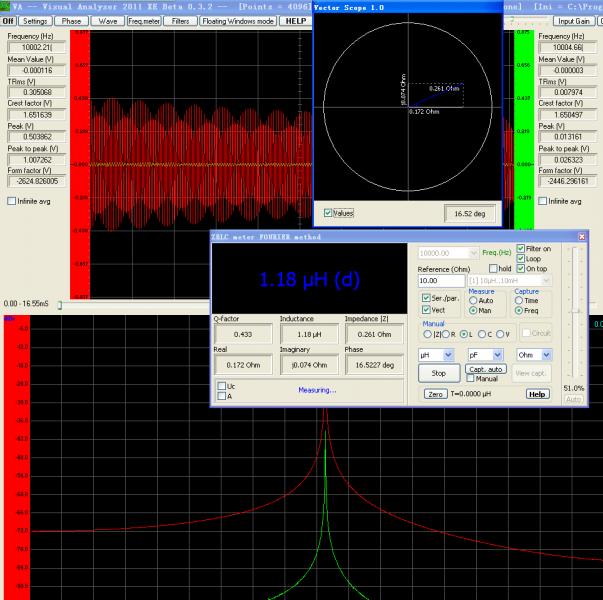This screenshot has width=603, height=600.
Task: Open the Phase window from toolbar
Action: tap(73, 20)
